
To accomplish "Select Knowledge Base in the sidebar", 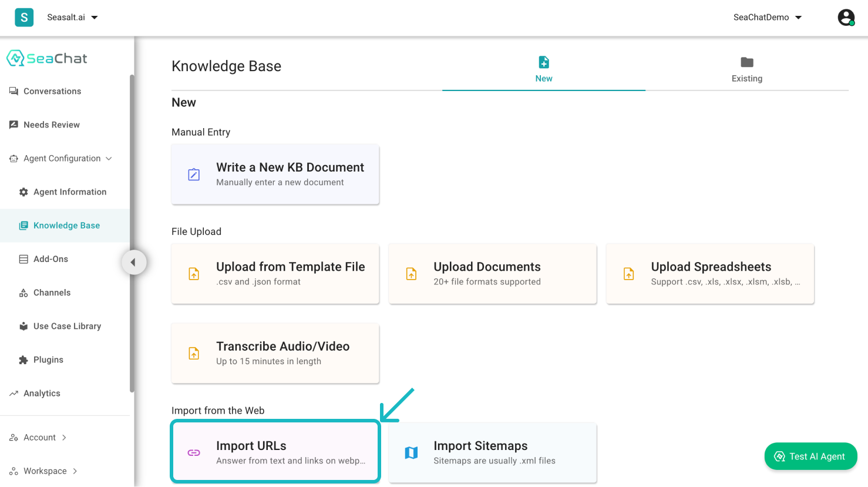I will (65, 226).
